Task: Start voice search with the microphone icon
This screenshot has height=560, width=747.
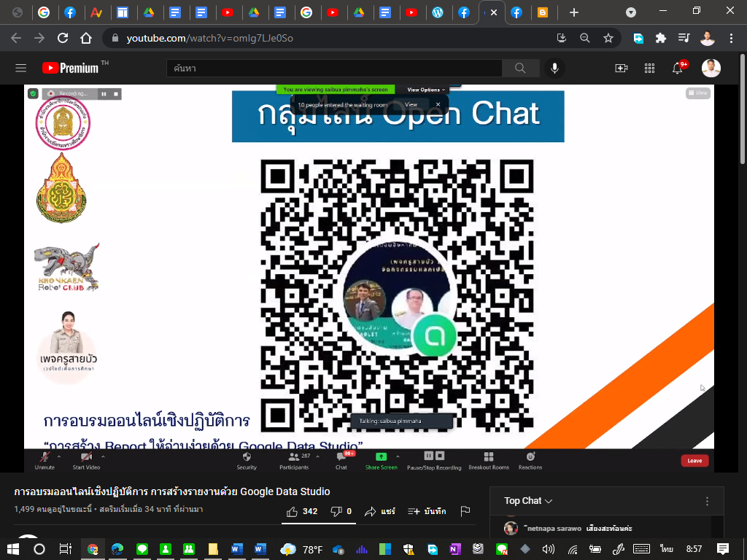Action: pyautogui.click(x=554, y=68)
